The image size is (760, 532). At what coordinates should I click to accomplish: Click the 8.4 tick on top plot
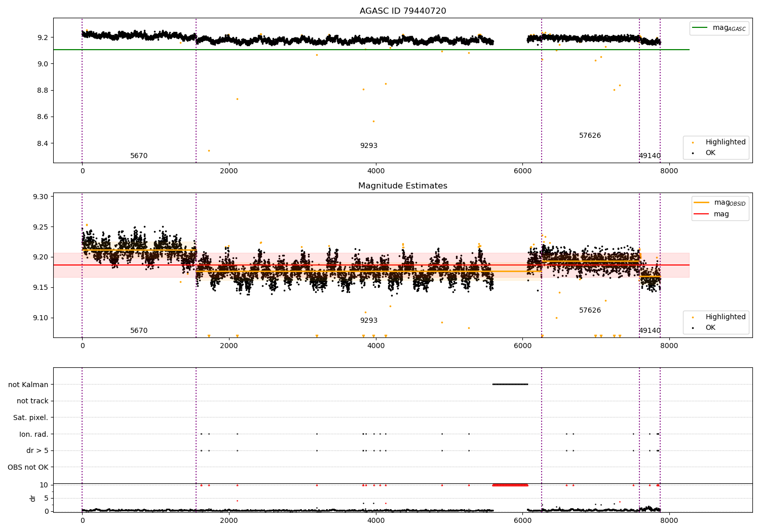point(43,143)
